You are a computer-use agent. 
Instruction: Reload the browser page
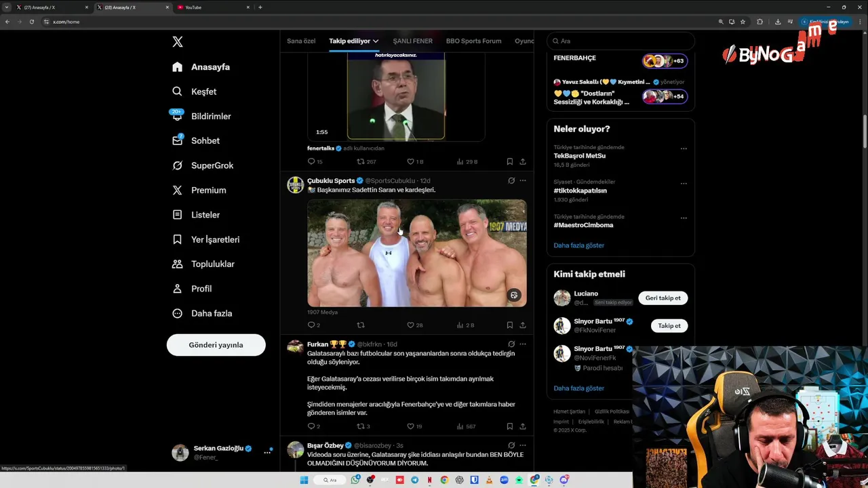point(31,22)
